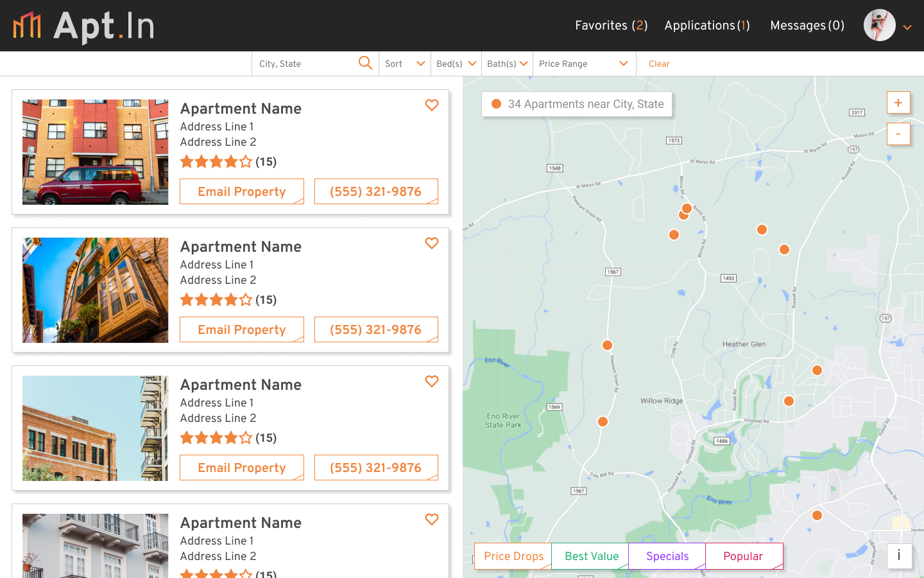
Task: Click second card's Apartment Name title
Action: coord(241,247)
